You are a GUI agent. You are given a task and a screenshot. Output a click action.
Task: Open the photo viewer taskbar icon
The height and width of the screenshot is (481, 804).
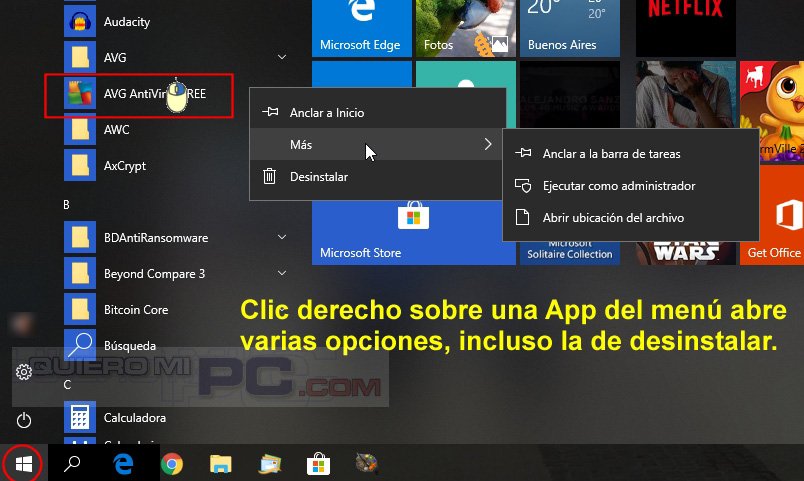coord(270,464)
